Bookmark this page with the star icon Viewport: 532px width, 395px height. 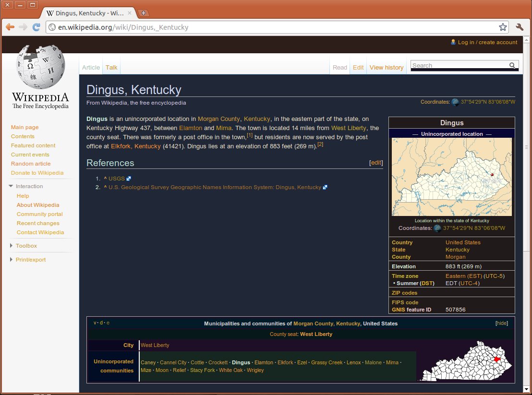click(503, 27)
